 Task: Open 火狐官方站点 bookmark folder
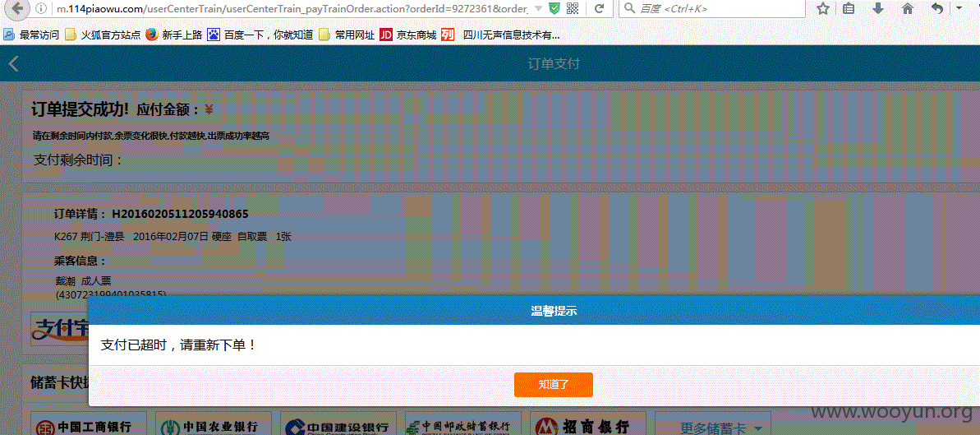pyautogui.click(x=103, y=35)
